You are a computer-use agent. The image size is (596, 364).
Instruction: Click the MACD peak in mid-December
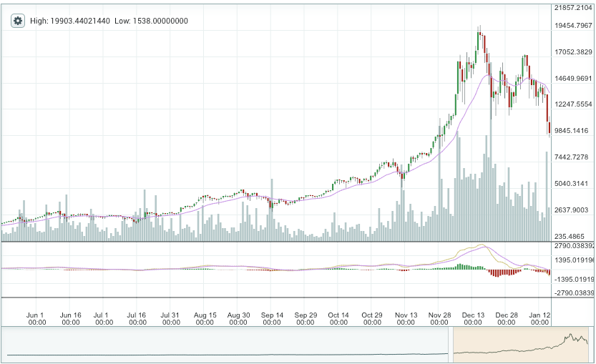[482, 245]
